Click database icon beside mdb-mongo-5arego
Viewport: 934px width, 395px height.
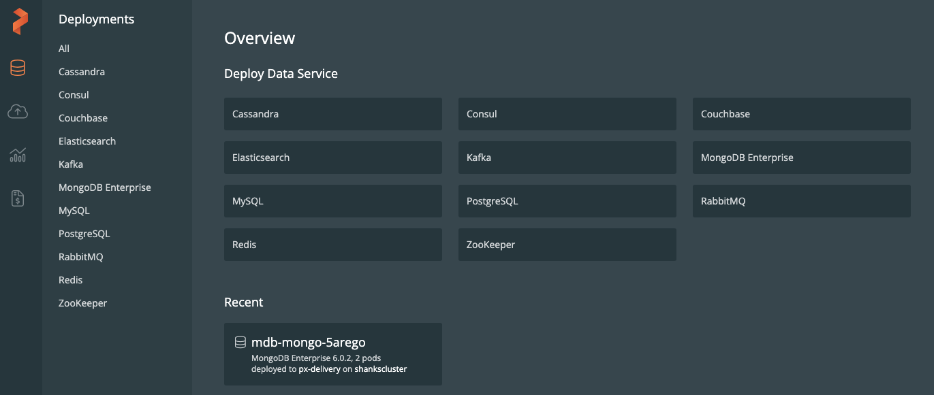pos(240,343)
